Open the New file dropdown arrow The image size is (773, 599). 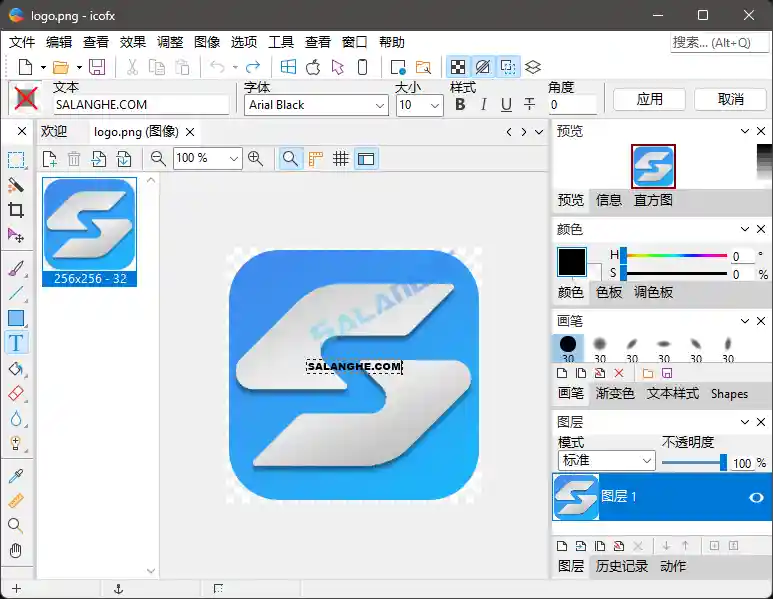pyautogui.click(x=43, y=67)
